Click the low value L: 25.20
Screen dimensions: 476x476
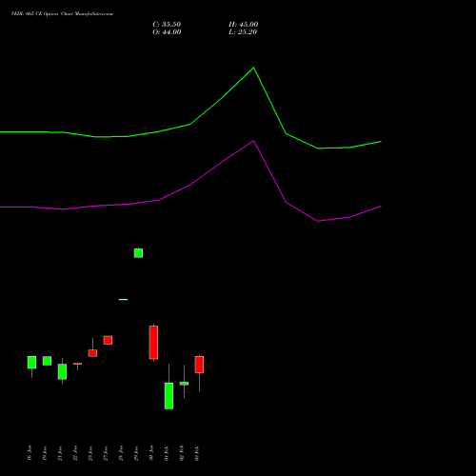click(x=243, y=32)
